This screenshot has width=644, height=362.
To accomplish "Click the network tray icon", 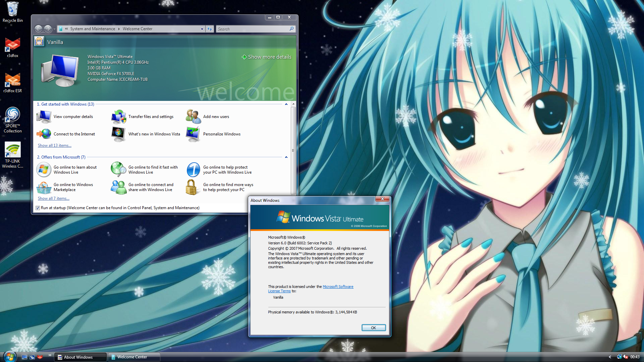I will (619, 357).
